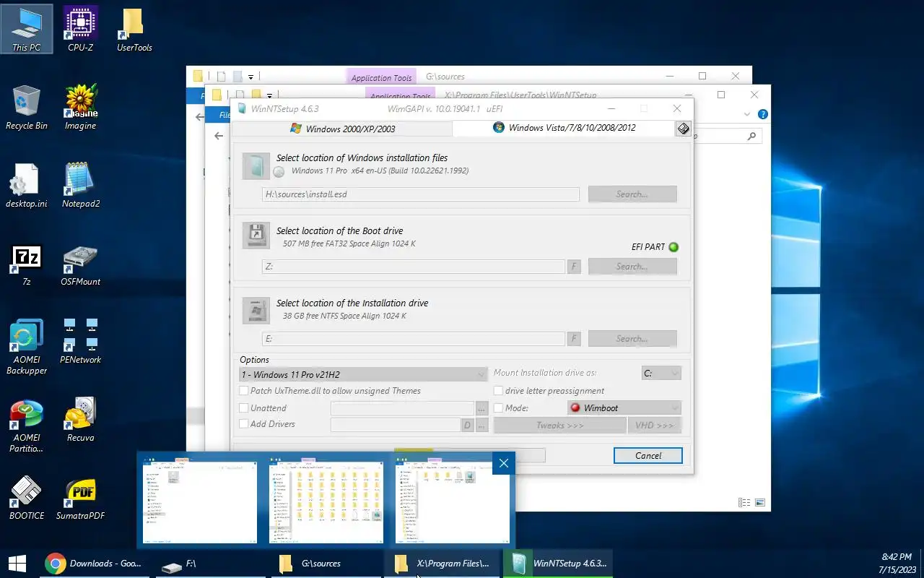Select the middle Explorer preview thumbnail
The width and height of the screenshot is (924, 578).
pyautogui.click(x=326, y=503)
